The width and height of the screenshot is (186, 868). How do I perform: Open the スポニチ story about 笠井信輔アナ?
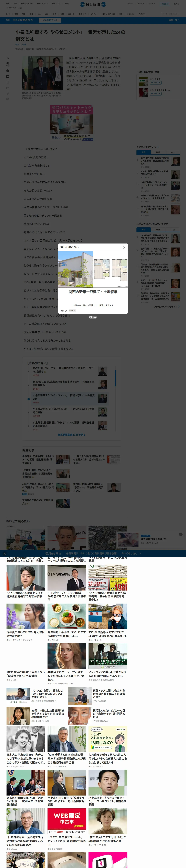(x=155, y=252)
